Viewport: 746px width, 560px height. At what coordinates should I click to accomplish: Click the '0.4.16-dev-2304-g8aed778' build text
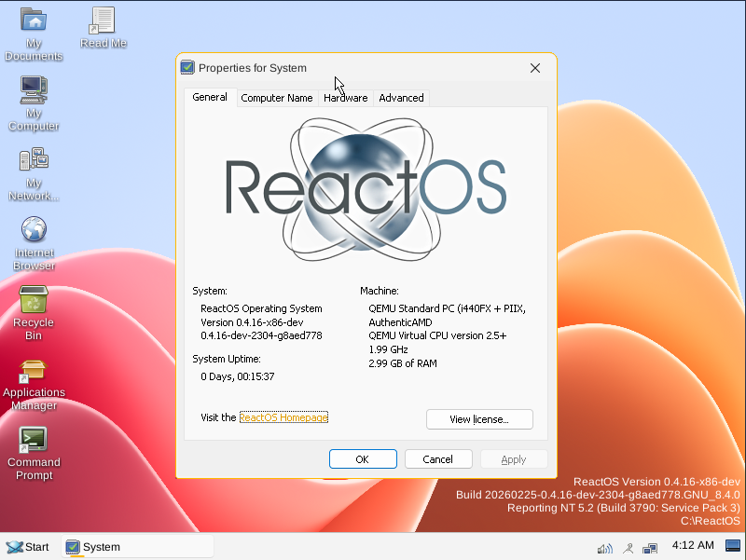261,335
